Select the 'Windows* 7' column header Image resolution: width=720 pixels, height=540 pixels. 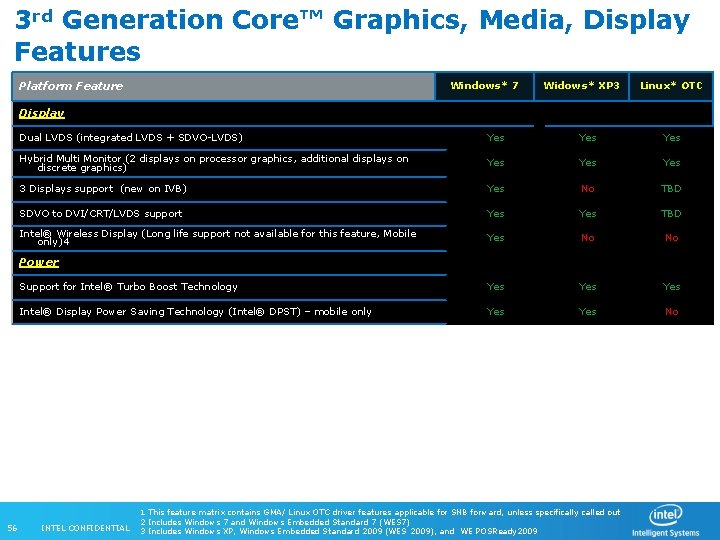click(484, 86)
